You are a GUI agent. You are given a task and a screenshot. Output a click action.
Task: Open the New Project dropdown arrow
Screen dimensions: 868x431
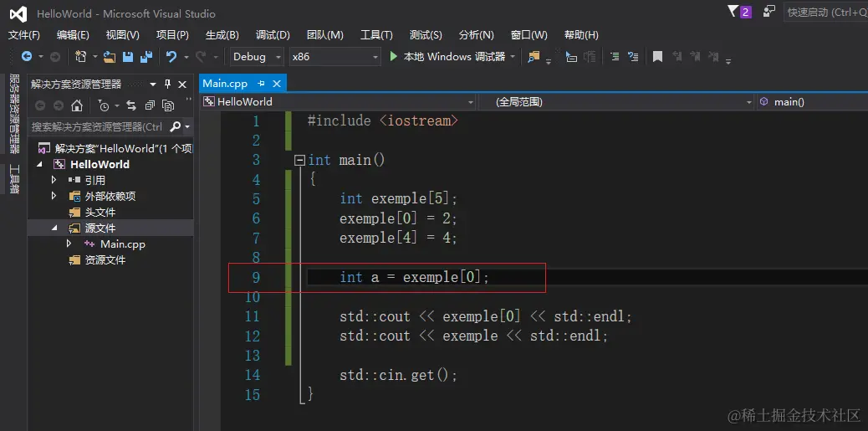94,57
